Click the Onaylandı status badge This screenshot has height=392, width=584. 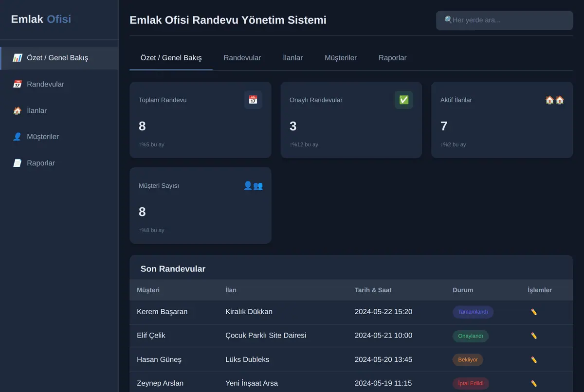tap(471, 336)
